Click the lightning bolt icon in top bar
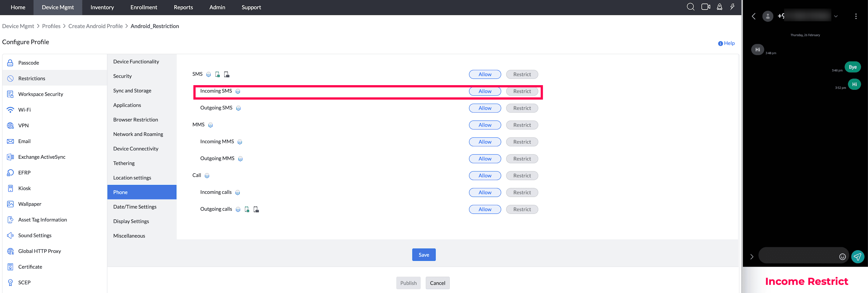The width and height of the screenshot is (868, 293). coord(732,7)
